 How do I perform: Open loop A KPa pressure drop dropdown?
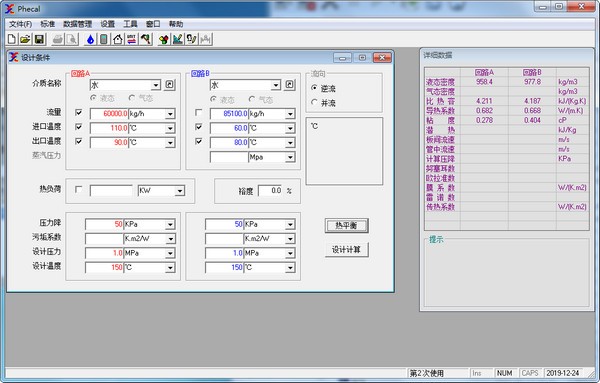(170, 224)
